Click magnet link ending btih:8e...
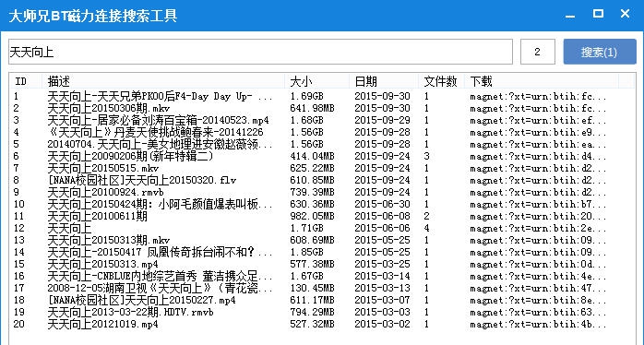Viewport: 644px width, 345px height. click(538, 301)
